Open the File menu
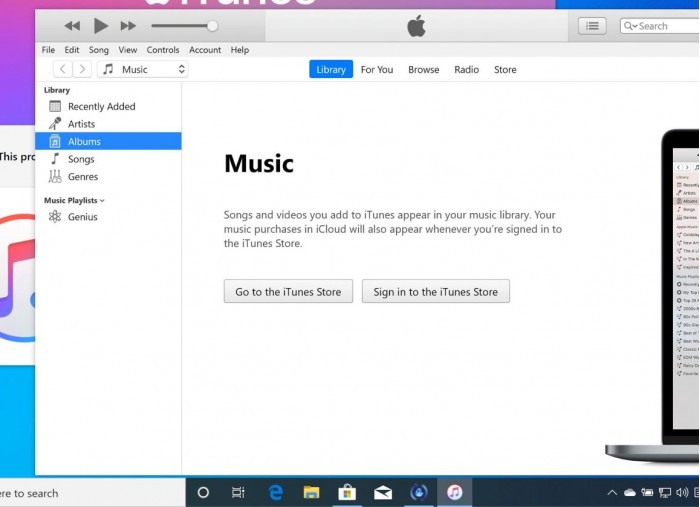The height and width of the screenshot is (507, 700). 48,50
